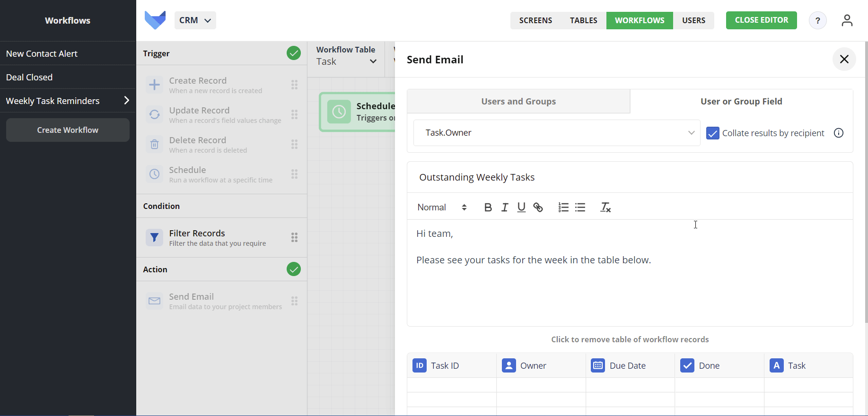
Task: Select the Schedule trigger node on canvas
Action: pyautogui.click(x=358, y=112)
